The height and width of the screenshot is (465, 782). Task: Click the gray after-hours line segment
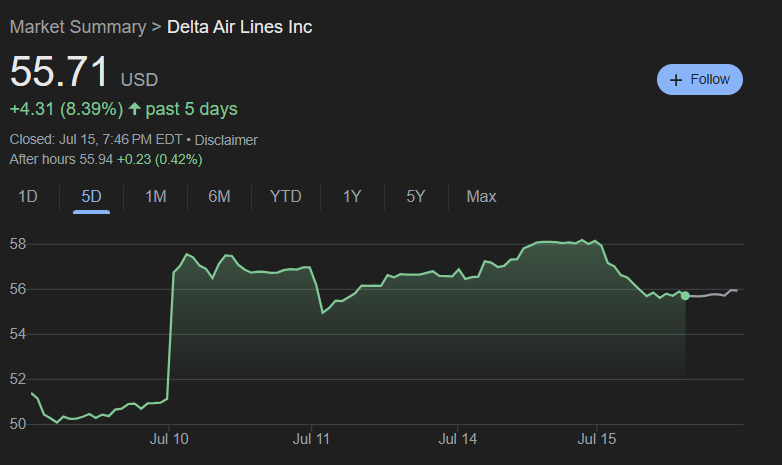click(715, 294)
